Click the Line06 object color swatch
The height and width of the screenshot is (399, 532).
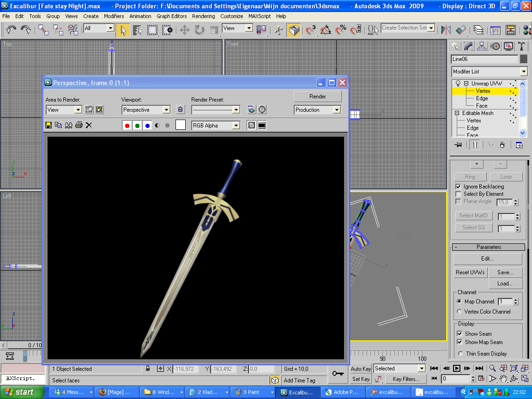click(524, 59)
